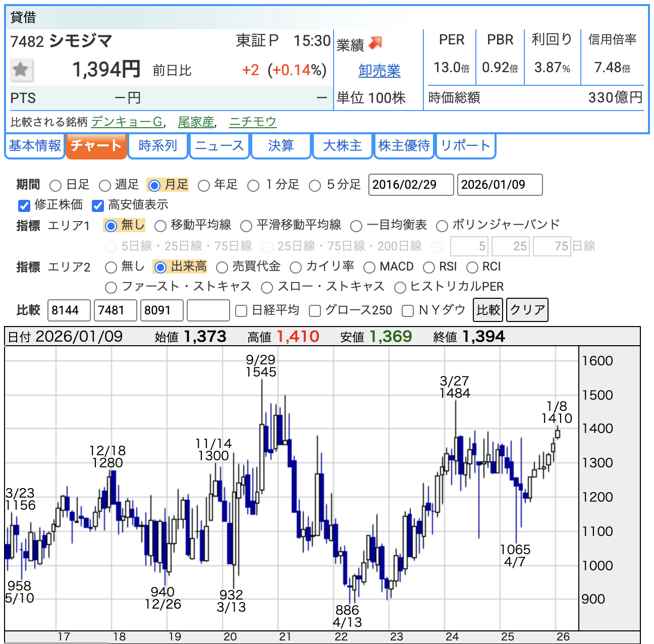This screenshot has width=654, height=644.
Task: Choose ボリンジャーバンド indicator
Action: 442,226
